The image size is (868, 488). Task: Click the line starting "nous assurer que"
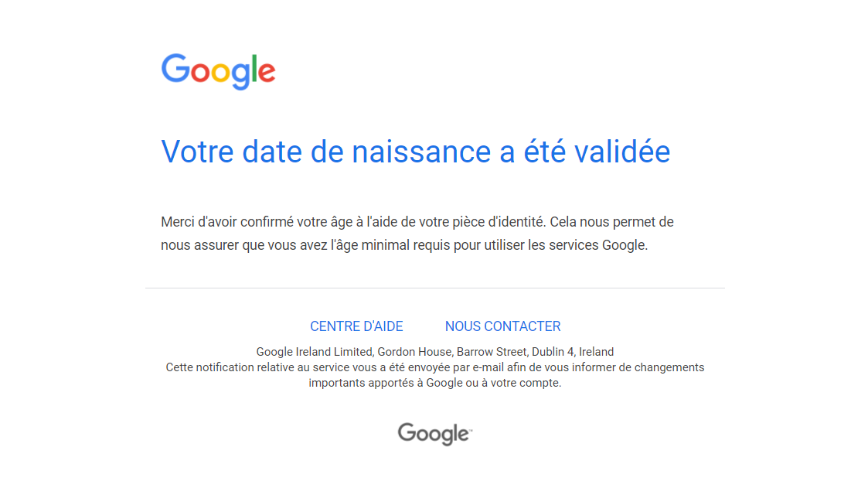coord(405,245)
